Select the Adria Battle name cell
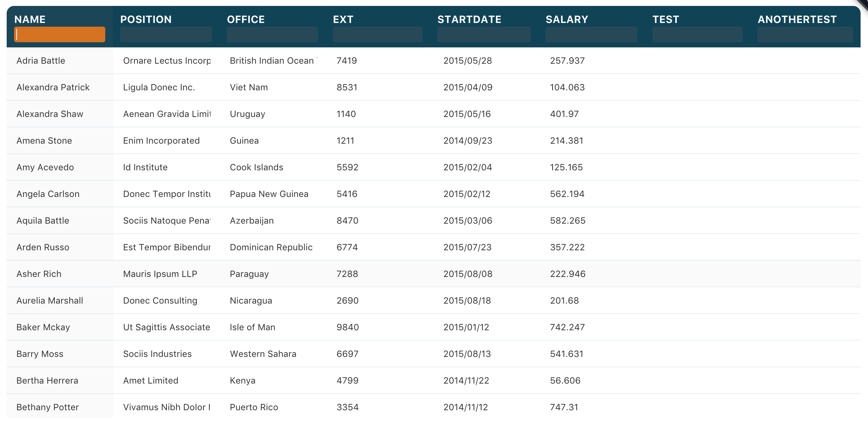 click(41, 61)
